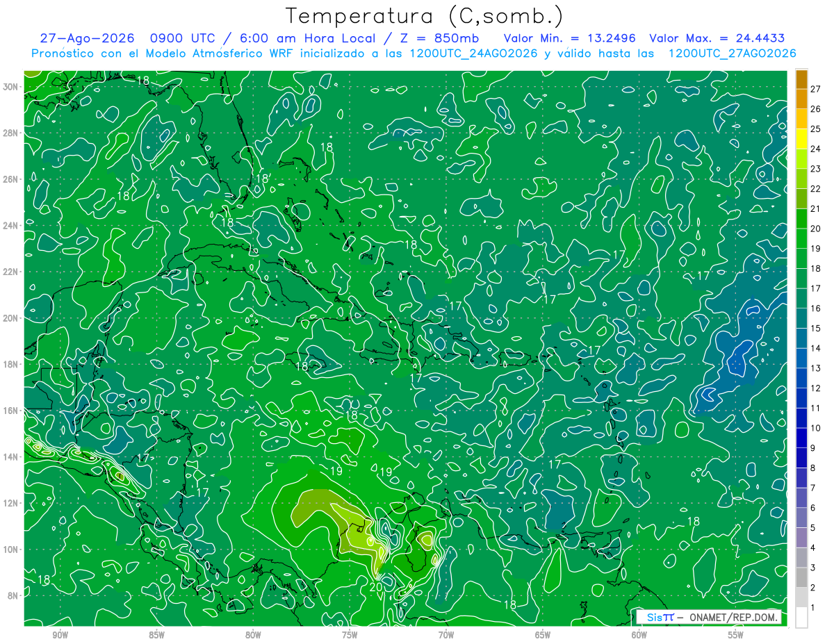834x644 pixels.
Task: Click the '75W' longitude label
Action: point(350,635)
